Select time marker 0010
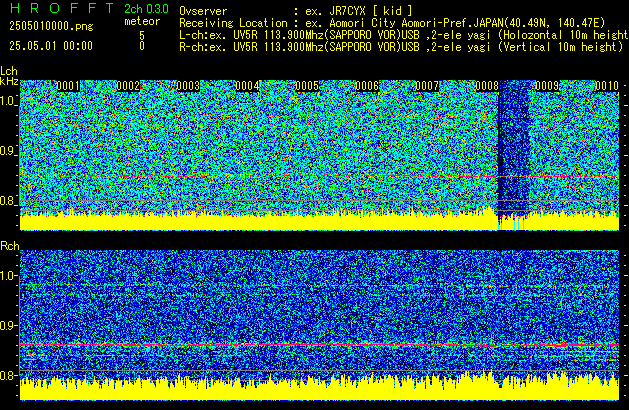The width and height of the screenshot is (629, 410). [607, 86]
